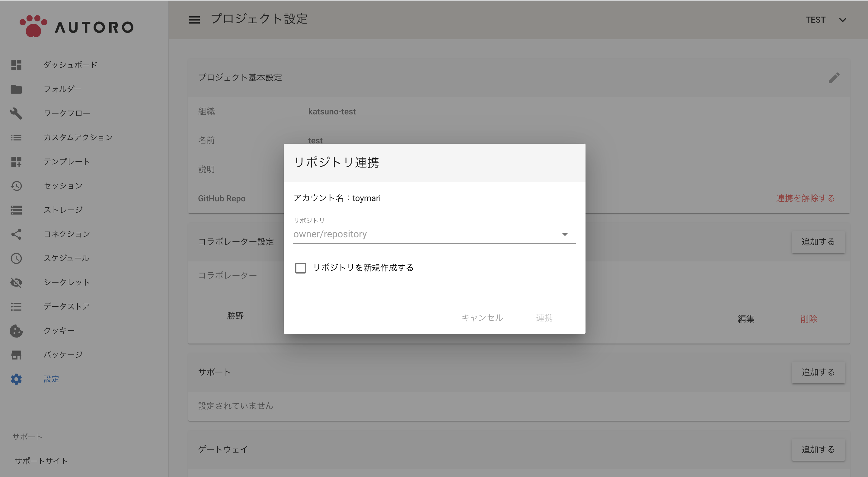Click the pencil edit icon for basic settings
The image size is (868, 477).
(834, 78)
